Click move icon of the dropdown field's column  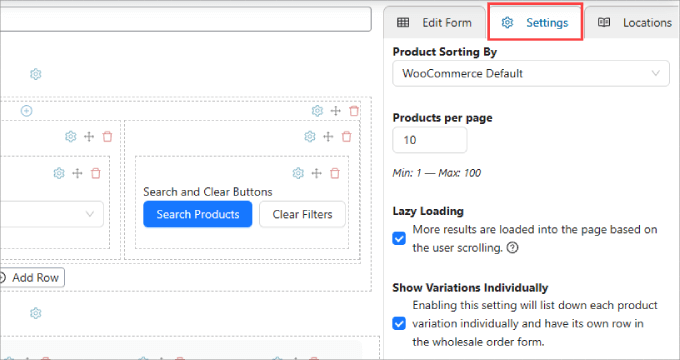tap(89, 137)
